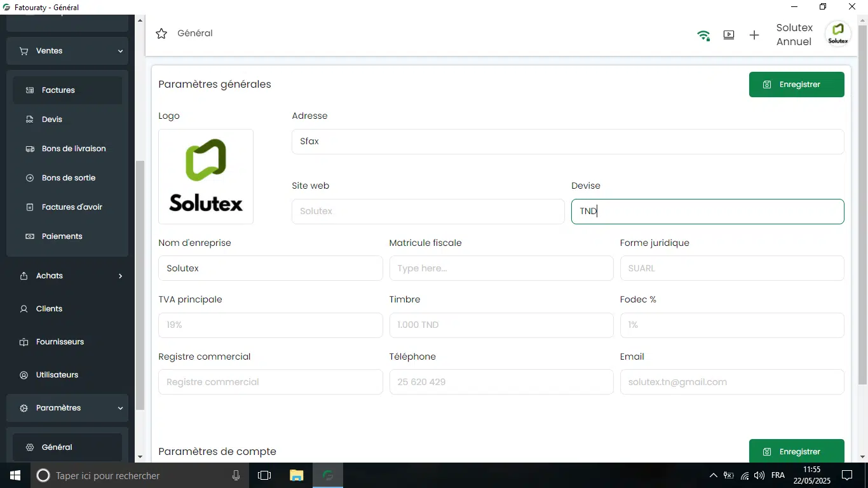Click the green Wi-Fi connection status icon
Image resolution: width=868 pixels, height=488 pixels.
pyautogui.click(x=703, y=36)
